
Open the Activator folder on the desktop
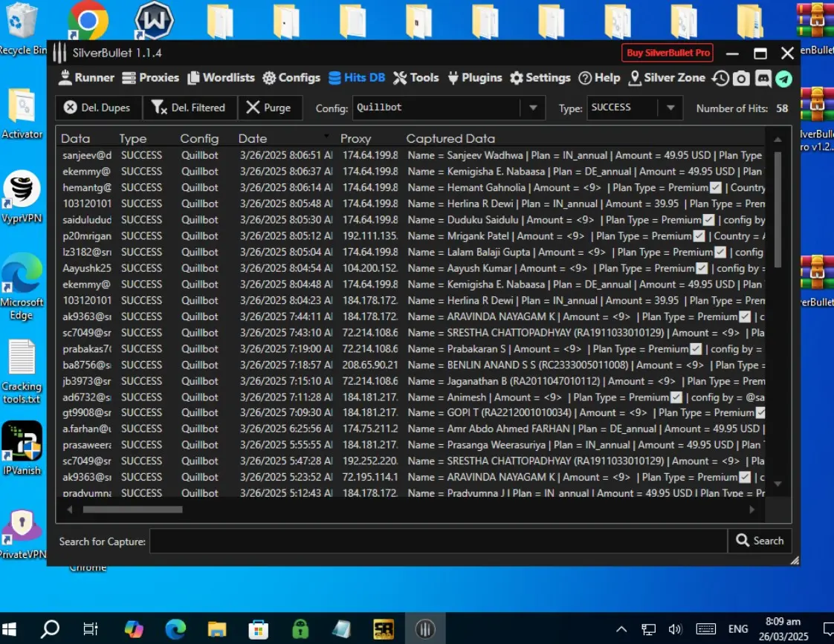tap(22, 114)
